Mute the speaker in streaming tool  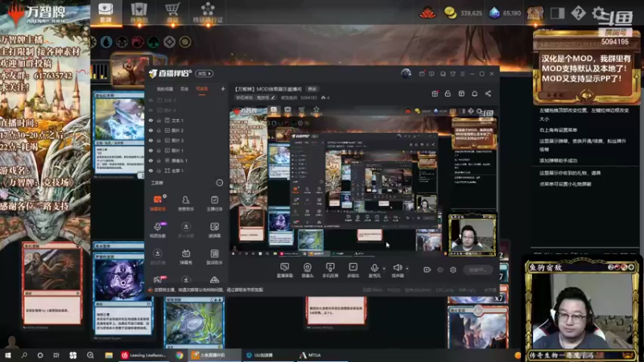(x=397, y=270)
